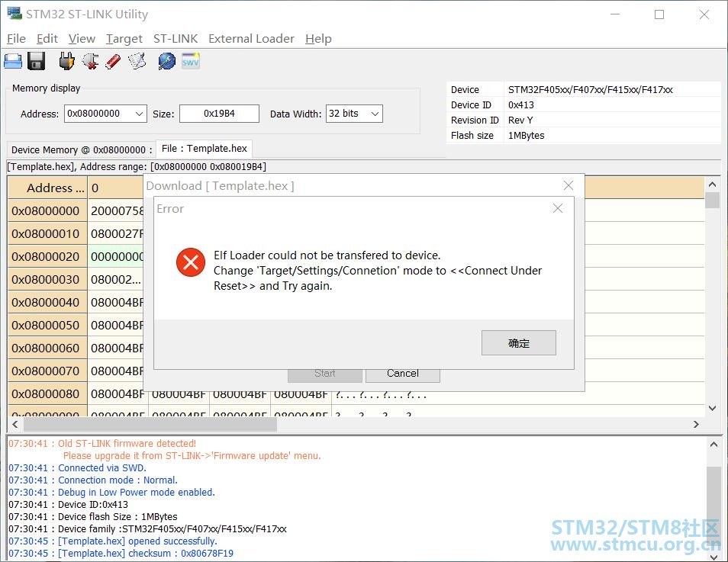Switch to the File: Template.hex tab
The width and height of the screenshot is (728, 562).
[205, 149]
